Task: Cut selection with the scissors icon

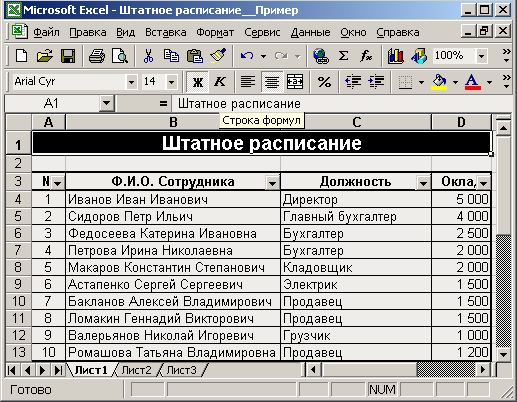Action: click(148, 56)
